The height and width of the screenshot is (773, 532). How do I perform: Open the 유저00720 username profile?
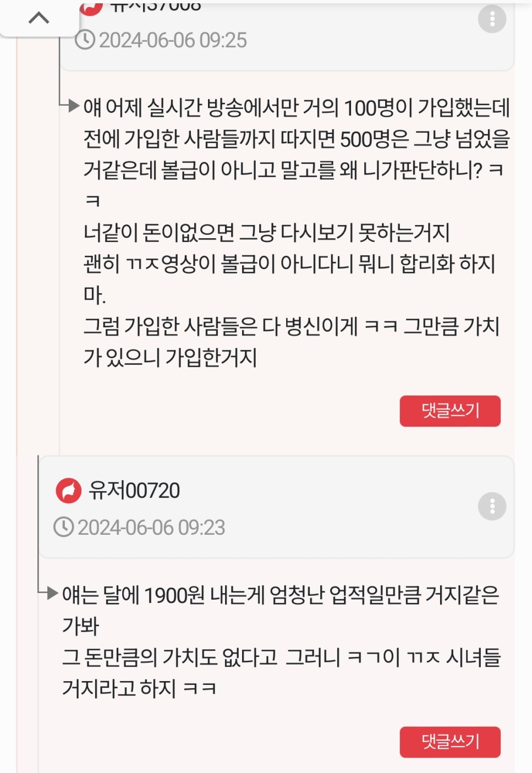tap(134, 491)
